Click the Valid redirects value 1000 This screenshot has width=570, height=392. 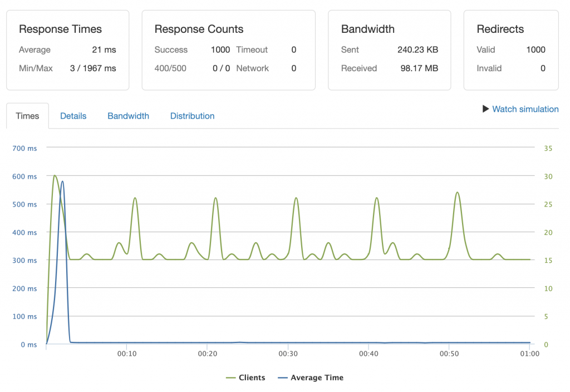(536, 50)
